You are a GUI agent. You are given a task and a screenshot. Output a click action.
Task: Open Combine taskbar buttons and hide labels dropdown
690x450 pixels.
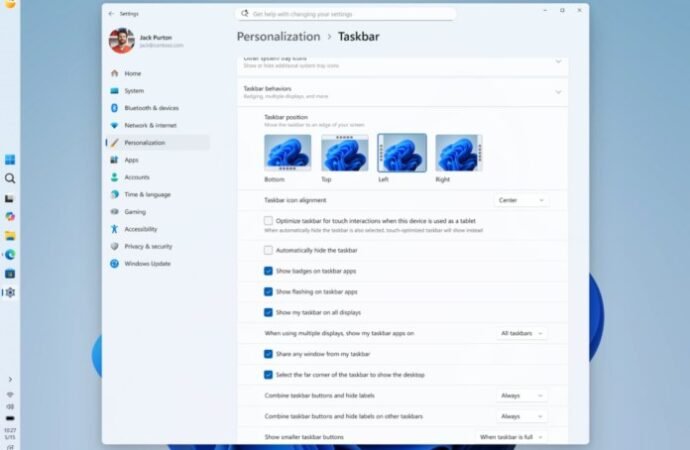tap(521, 395)
